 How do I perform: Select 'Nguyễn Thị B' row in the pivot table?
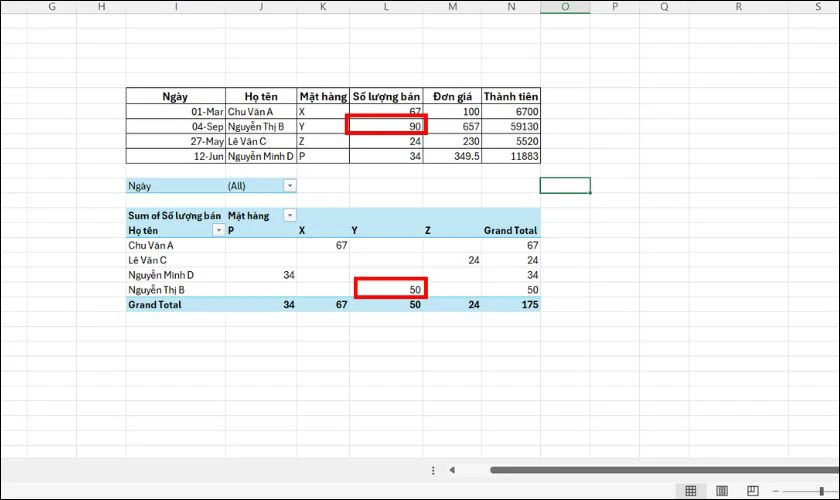tap(176, 290)
